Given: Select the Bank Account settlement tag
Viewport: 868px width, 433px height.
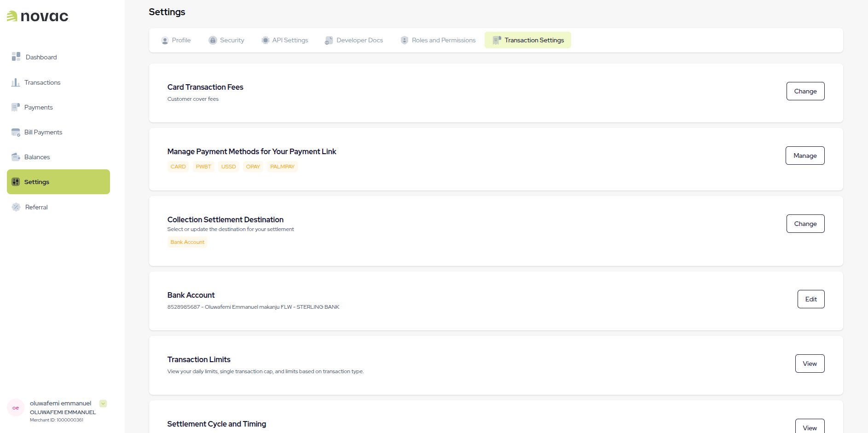Looking at the screenshot, I should point(187,242).
